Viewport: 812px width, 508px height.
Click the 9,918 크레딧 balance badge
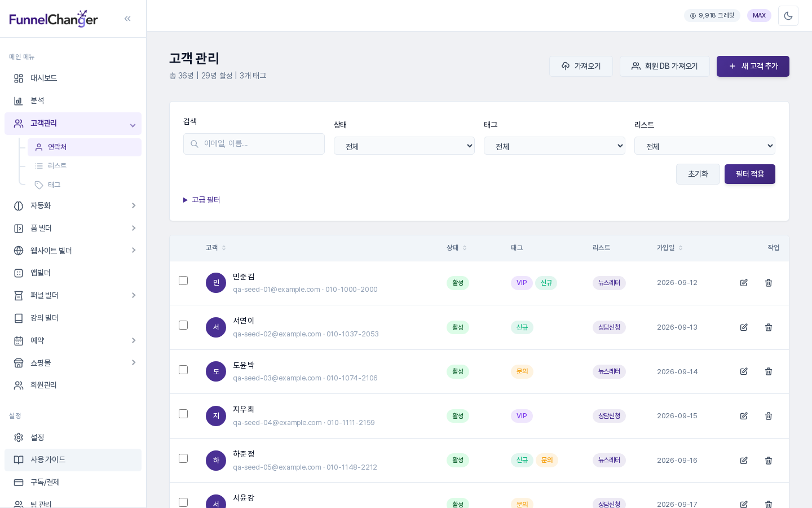pos(712,16)
